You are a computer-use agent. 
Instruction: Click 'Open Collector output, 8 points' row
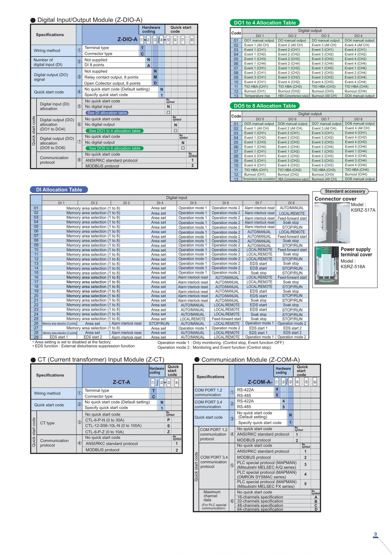112,83
